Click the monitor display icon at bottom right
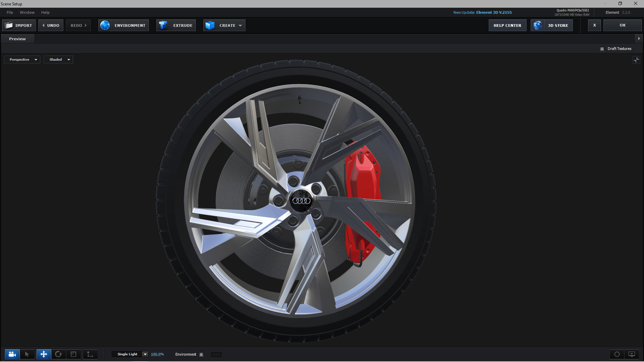 (x=632, y=354)
